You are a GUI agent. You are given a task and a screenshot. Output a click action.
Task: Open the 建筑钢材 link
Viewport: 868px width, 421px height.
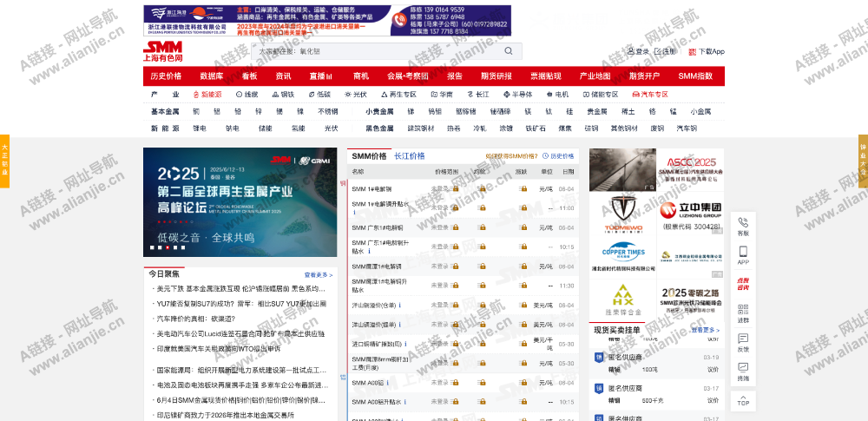[x=421, y=128]
